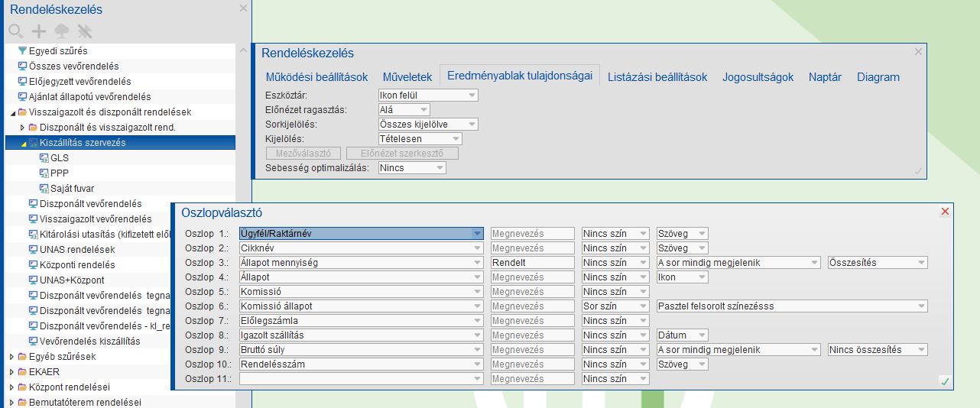Click the folder icon of Diszponált és visszaigazolt rend.
Viewport: 980px width, 408px height.
[x=33, y=127]
